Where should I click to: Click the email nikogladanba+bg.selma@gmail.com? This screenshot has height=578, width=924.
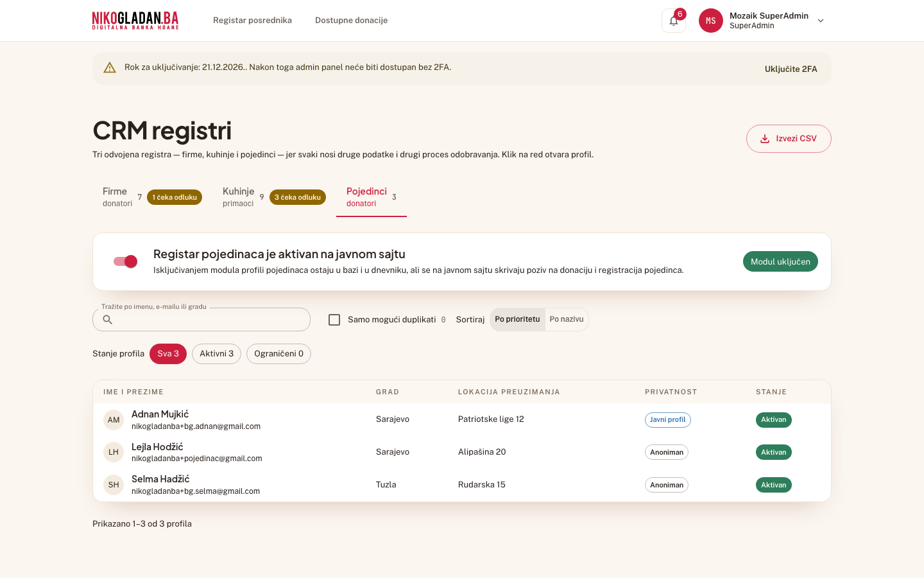point(196,491)
